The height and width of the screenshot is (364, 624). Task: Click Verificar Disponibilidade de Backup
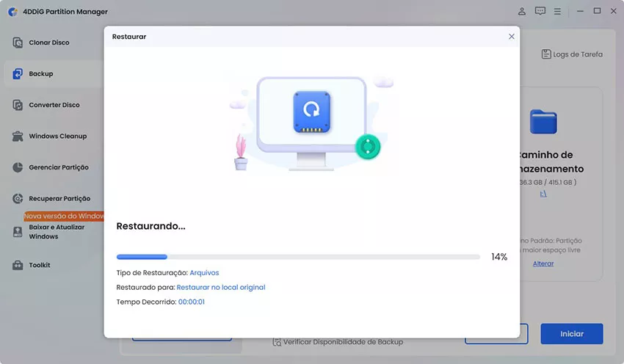coord(343,342)
